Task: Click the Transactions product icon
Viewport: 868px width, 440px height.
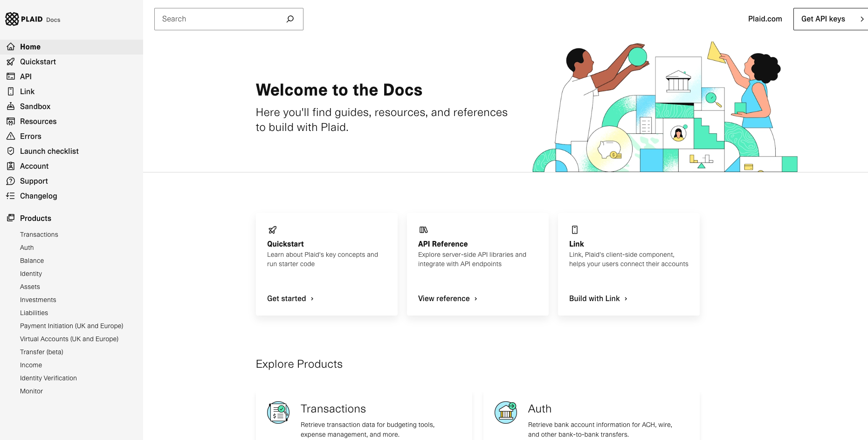Action: pyautogui.click(x=278, y=412)
